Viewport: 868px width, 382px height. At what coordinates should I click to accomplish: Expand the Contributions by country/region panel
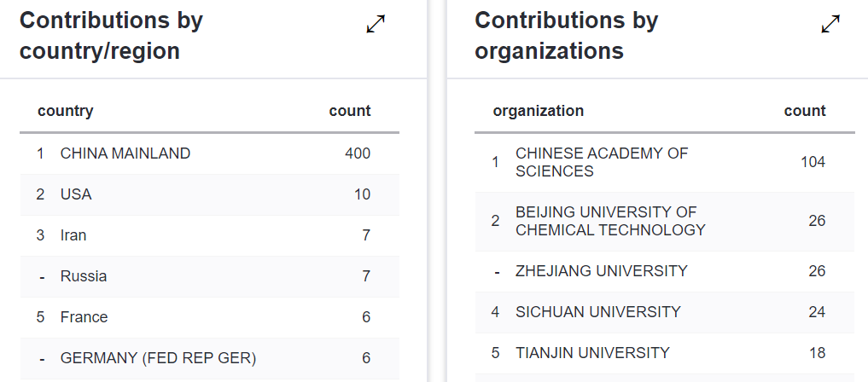pyautogui.click(x=376, y=26)
